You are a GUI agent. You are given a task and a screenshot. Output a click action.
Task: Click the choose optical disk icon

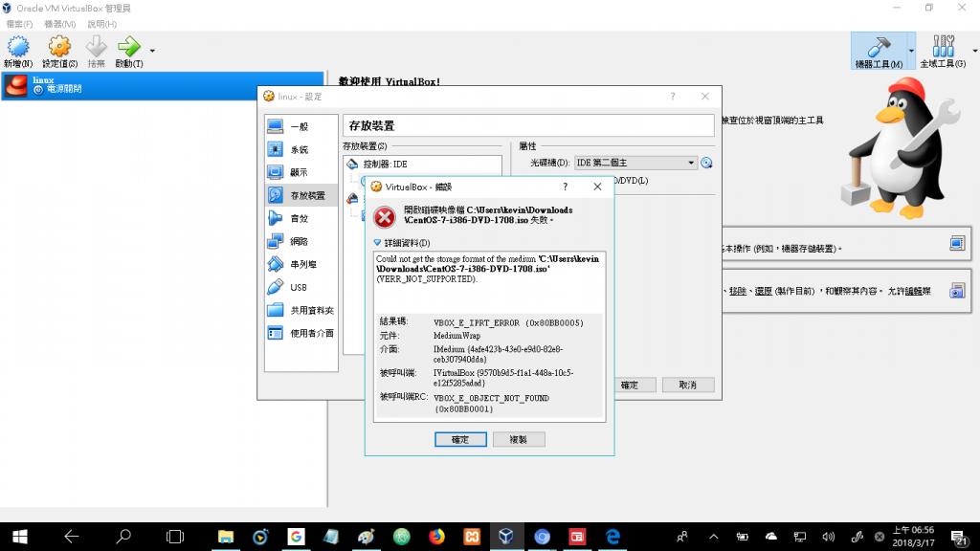[x=707, y=163]
